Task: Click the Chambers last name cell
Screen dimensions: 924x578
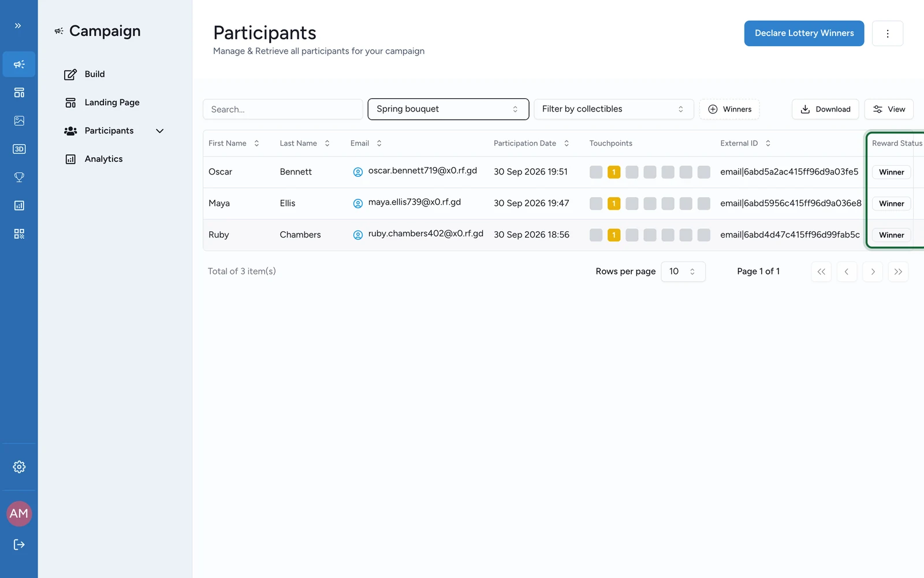Action: click(300, 235)
